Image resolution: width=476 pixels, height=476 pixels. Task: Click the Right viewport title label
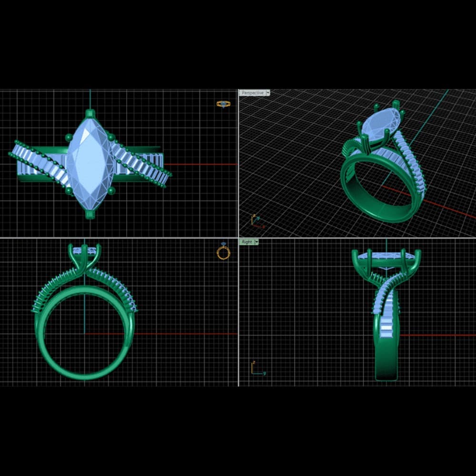click(x=247, y=242)
